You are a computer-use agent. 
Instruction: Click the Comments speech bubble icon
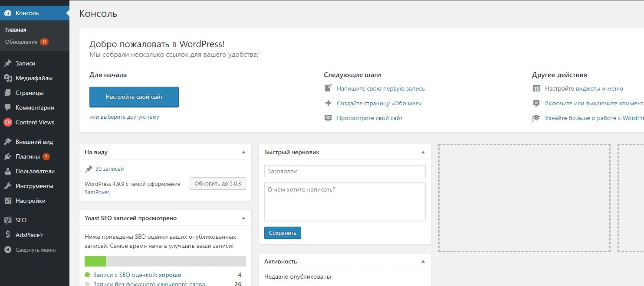(x=7, y=107)
